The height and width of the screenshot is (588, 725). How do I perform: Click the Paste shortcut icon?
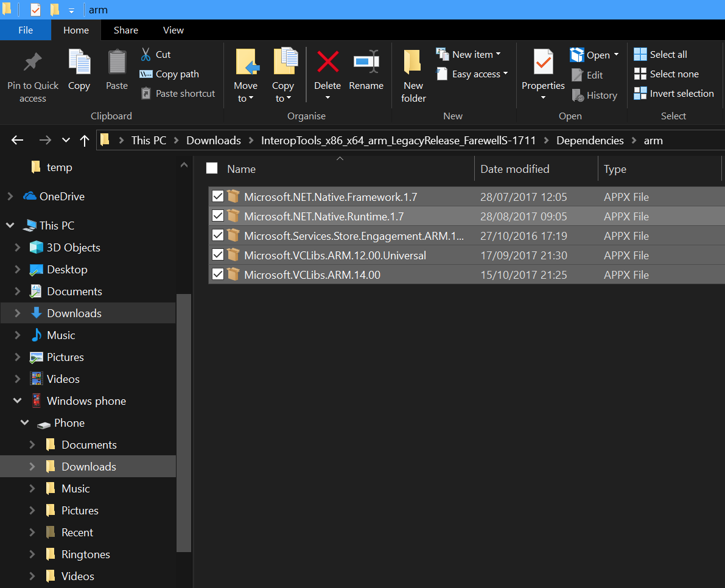tap(145, 93)
